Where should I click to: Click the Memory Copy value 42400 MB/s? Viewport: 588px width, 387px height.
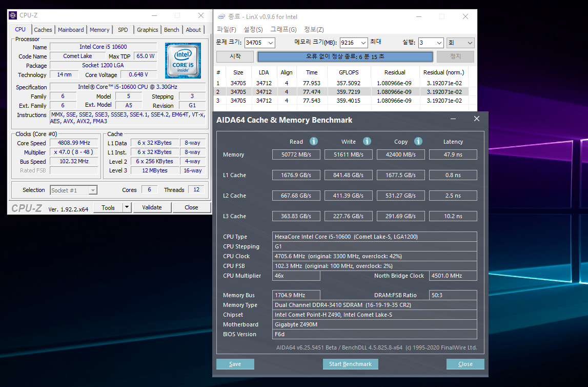coord(400,154)
